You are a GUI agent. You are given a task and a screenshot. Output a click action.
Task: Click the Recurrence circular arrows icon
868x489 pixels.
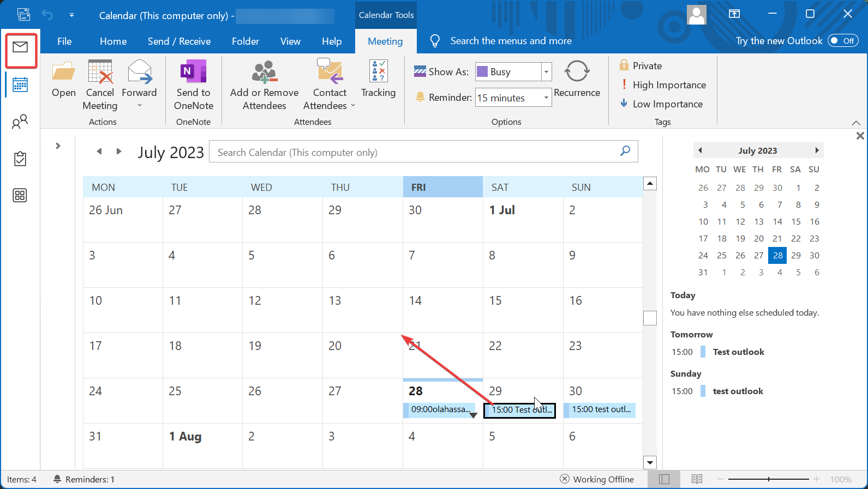[x=577, y=71]
